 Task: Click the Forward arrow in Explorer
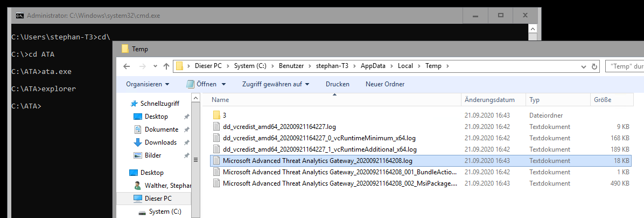pyautogui.click(x=142, y=66)
